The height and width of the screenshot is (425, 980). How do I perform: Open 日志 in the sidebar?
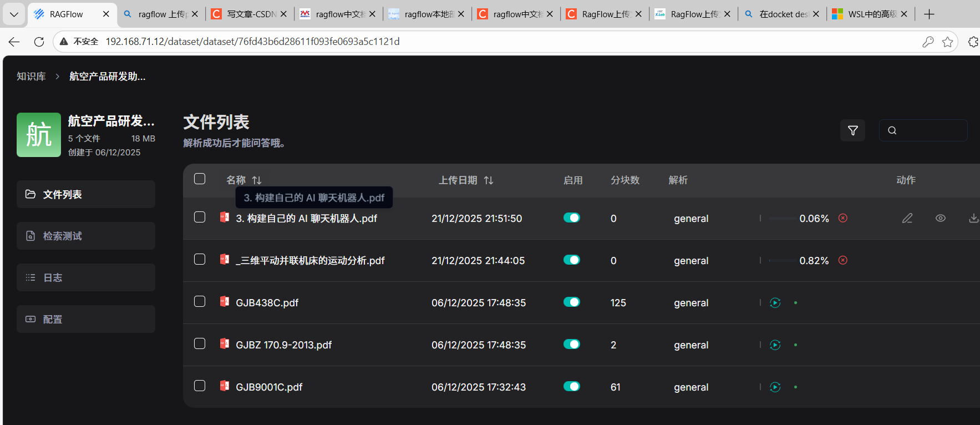(86, 277)
